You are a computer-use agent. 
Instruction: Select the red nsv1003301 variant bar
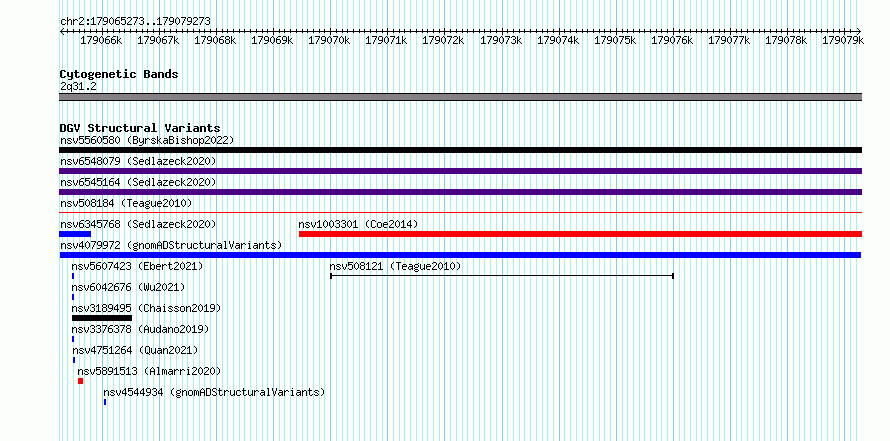point(580,234)
